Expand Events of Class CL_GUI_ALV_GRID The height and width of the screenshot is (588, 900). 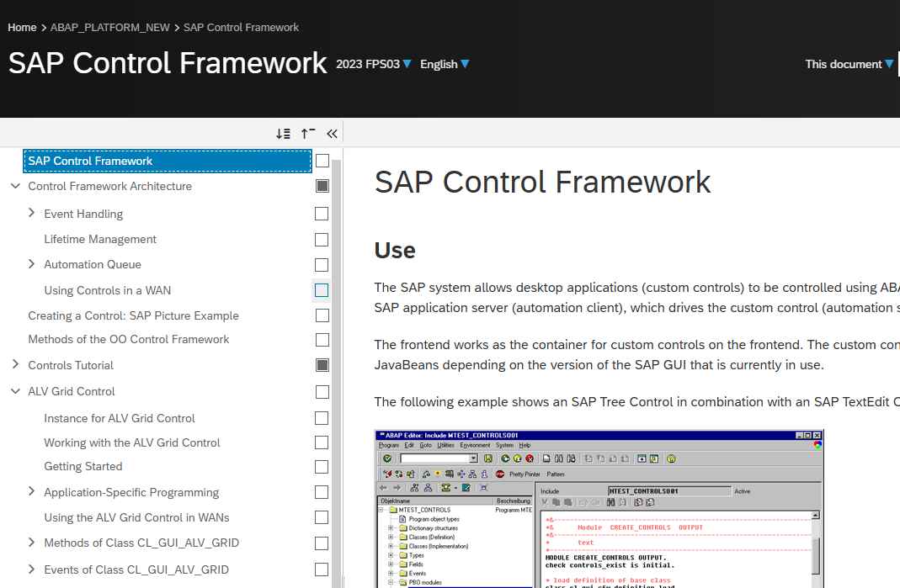31,569
